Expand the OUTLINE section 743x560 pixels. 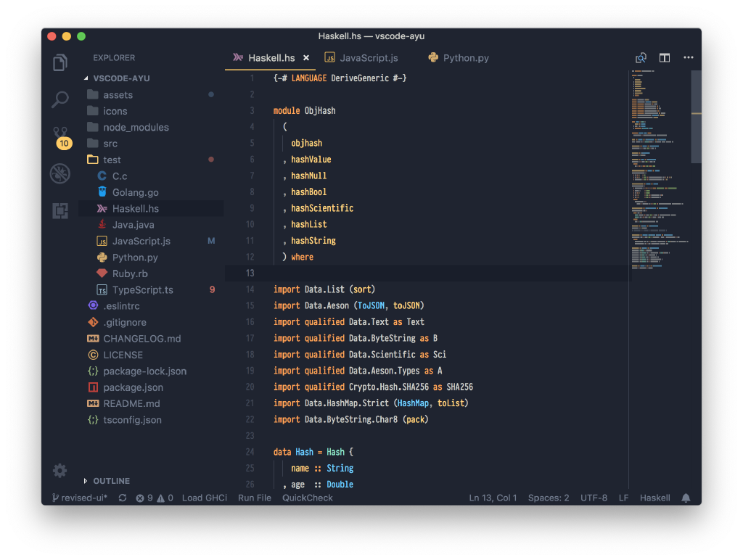tap(112, 481)
